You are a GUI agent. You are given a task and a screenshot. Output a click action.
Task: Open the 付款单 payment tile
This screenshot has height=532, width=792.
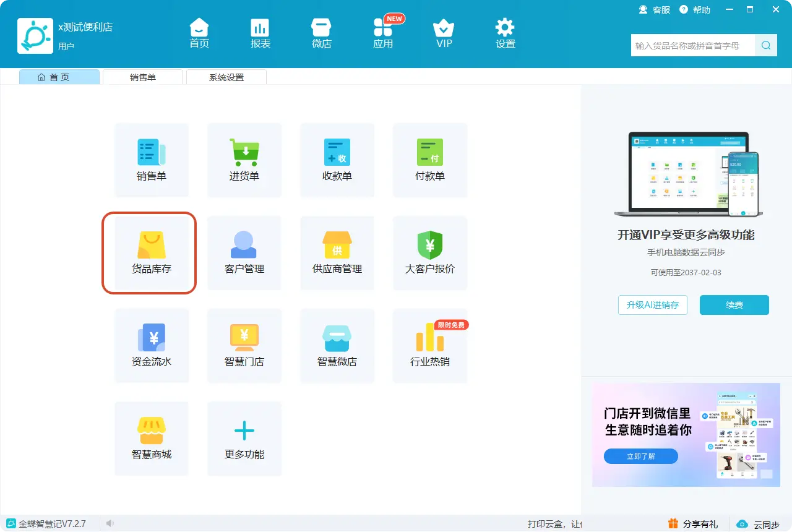[x=430, y=160]
